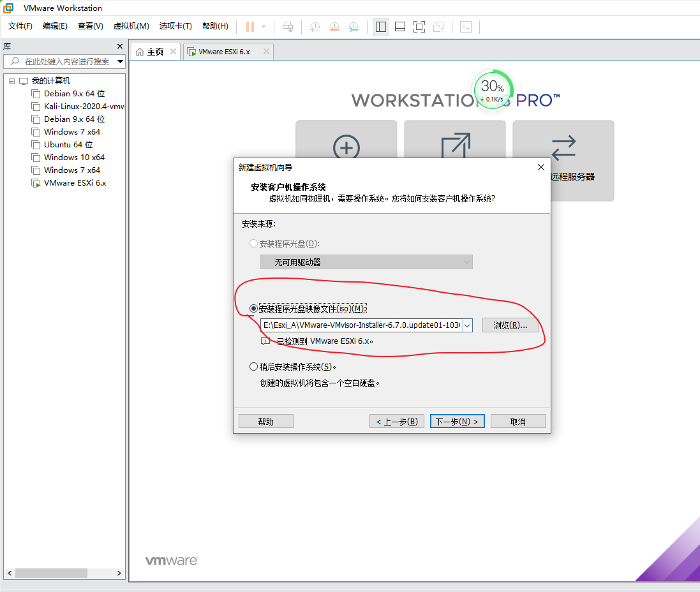The width and height of the screenshot is (700, 592).
Task: Click the 帮助 button in the wizard
Action: 265,422
